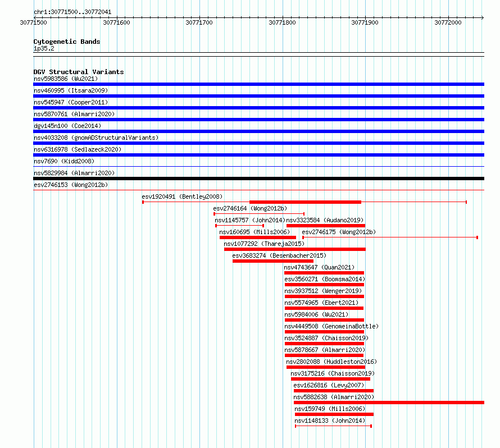Select esv3683274 (Besenbacher2015) label
This screenshot has width=500, height=448.
pyautogui.click(x=279, y=255)
